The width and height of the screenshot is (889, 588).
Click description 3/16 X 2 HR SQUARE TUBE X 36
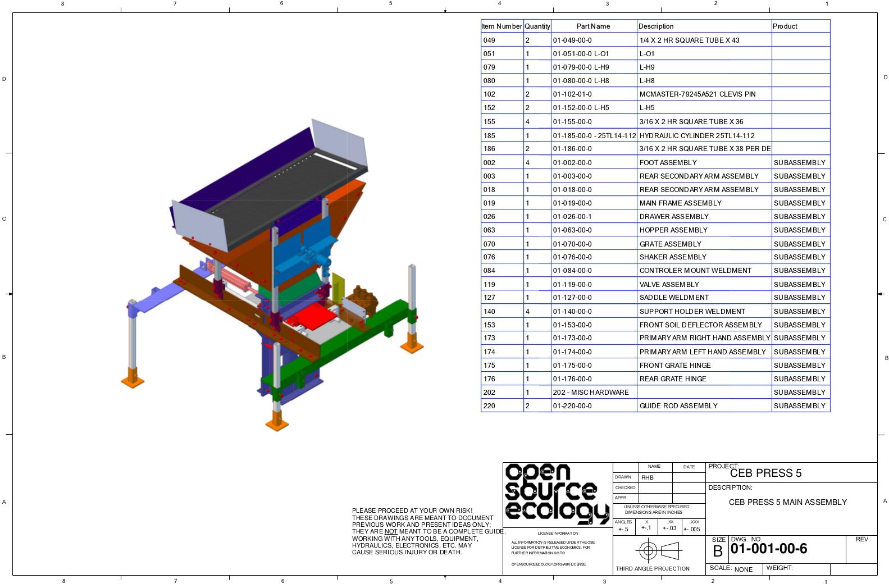tap(691, 122)
